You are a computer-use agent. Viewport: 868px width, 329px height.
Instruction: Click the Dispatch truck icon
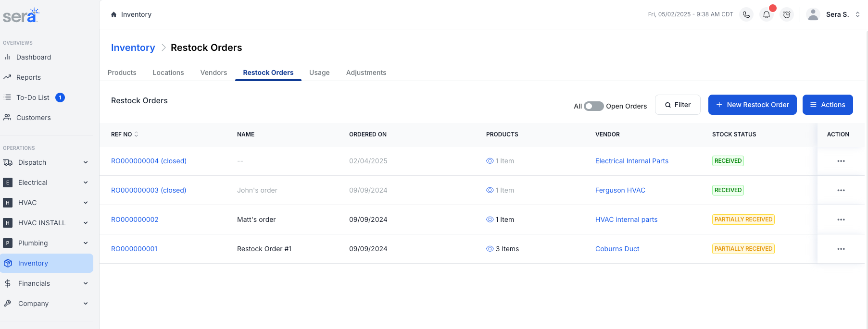[8, 162]
